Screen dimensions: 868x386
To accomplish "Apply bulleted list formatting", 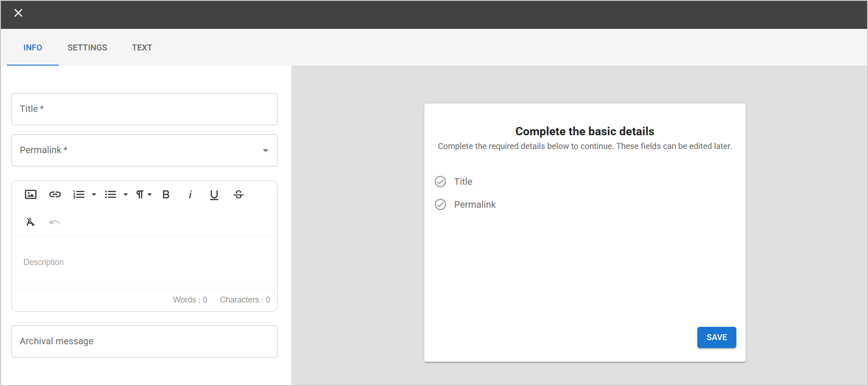I will tap(111, 194).
